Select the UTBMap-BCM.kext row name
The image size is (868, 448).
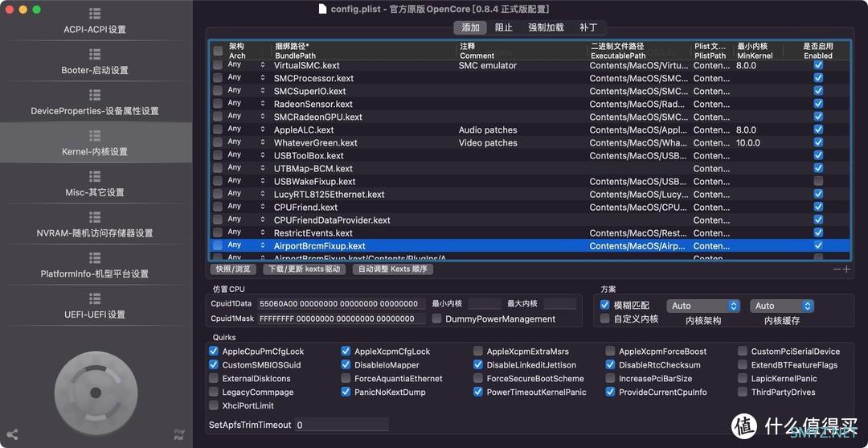click(313, 168)
